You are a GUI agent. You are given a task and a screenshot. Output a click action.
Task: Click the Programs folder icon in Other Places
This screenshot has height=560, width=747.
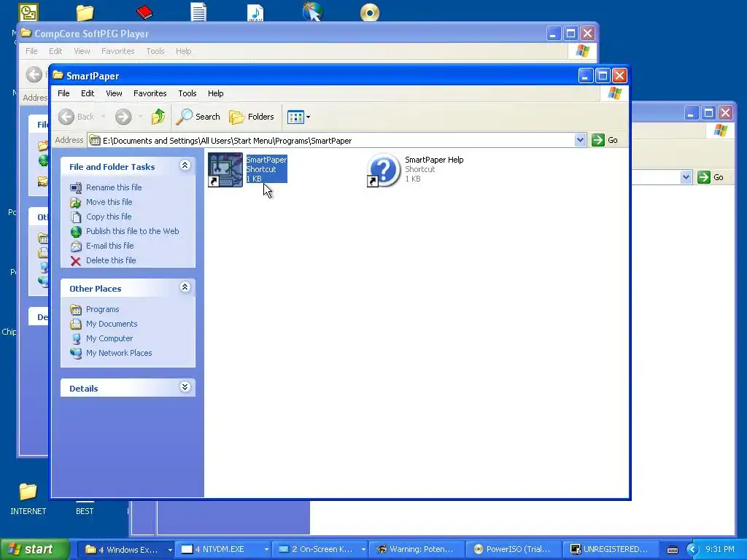pos(76,309)
